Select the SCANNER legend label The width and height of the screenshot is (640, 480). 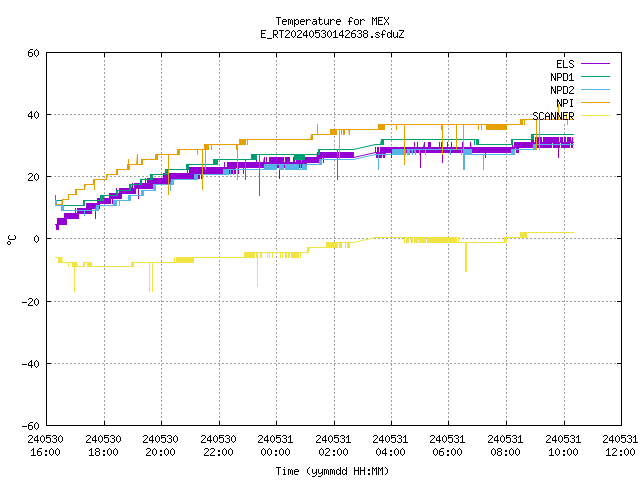pyautogui.click(x=553, y=116)
